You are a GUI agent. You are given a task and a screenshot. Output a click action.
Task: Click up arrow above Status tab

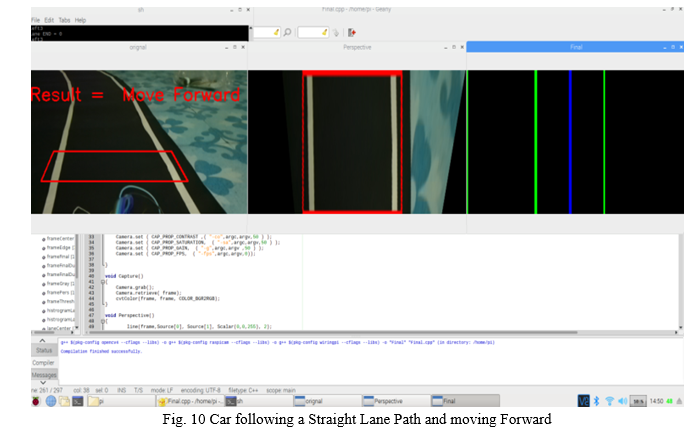coord(43,341)
